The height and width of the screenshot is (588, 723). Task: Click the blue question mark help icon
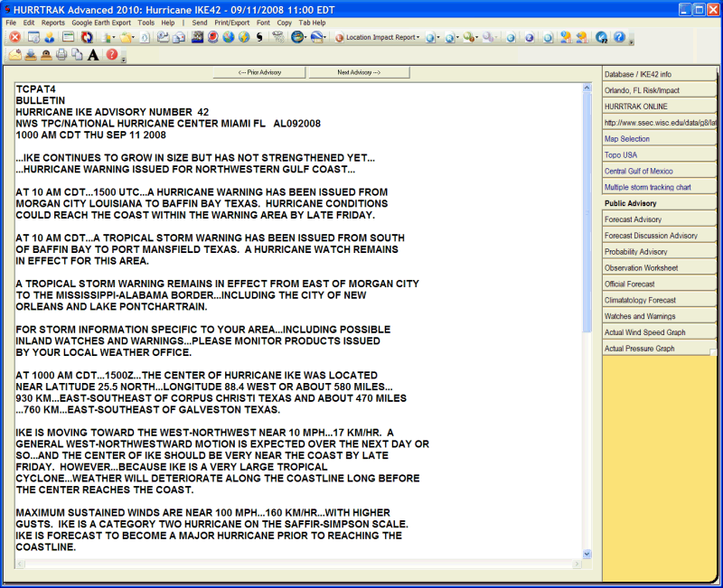[x=618, y=38]
